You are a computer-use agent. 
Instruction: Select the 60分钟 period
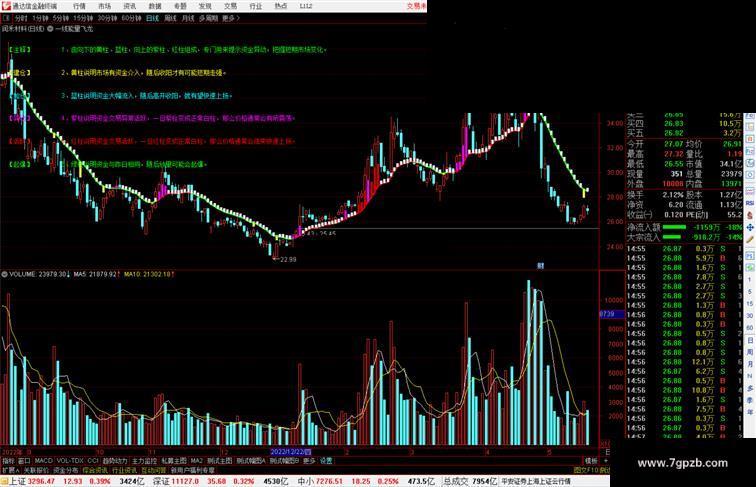coord(131,18)
